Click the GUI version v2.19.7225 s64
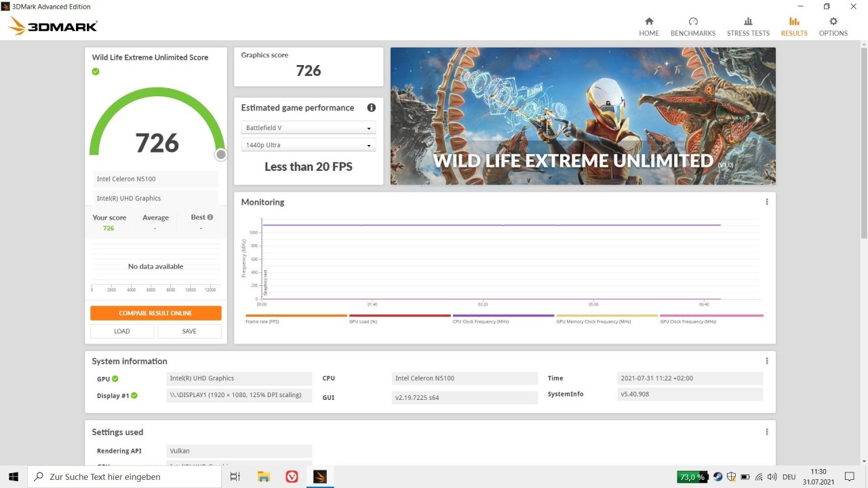Screen dimensions: 868x488 tap(465, 397)
